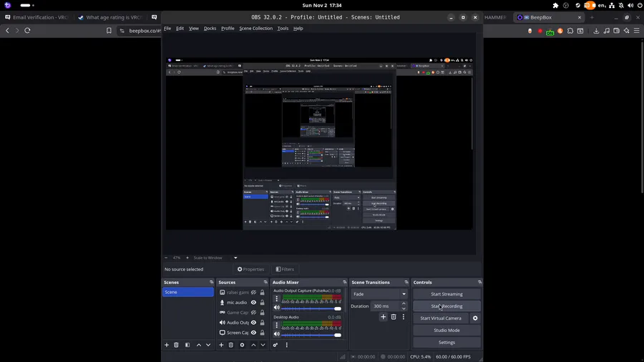Open transition properties three-dot menu

(x=404, y=317)
